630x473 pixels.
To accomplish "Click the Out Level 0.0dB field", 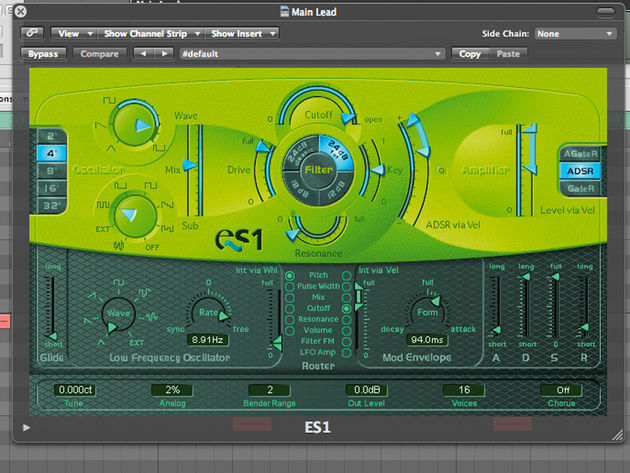I will [x=366, y=390].
